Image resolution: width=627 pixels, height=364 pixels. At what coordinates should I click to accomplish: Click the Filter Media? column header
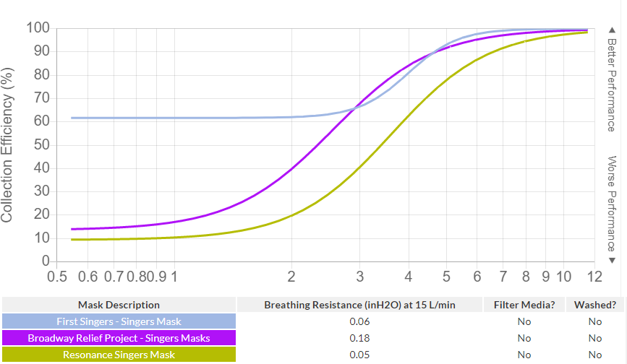pyautogui.click(x=524, y=305)
